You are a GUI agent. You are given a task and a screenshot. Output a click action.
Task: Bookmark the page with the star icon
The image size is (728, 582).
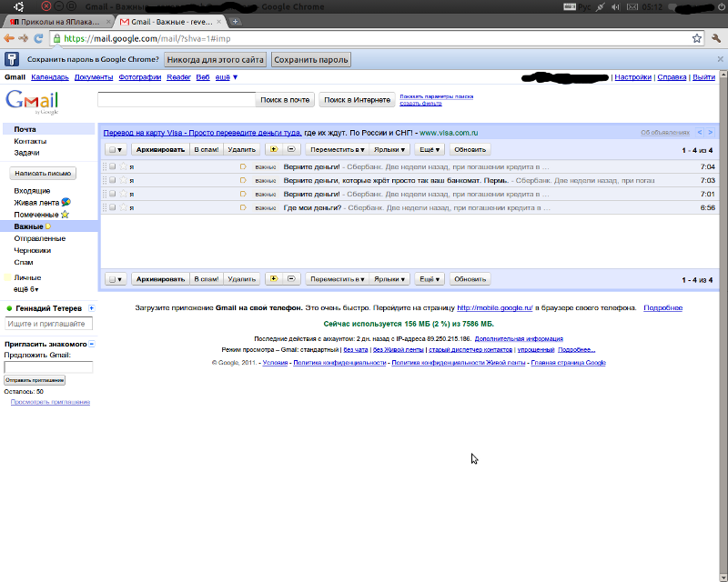click(x=696, y=38)
